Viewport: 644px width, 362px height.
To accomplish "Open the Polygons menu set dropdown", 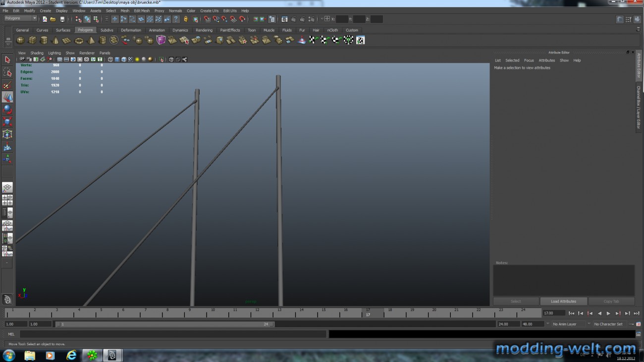I will (20, 18).
